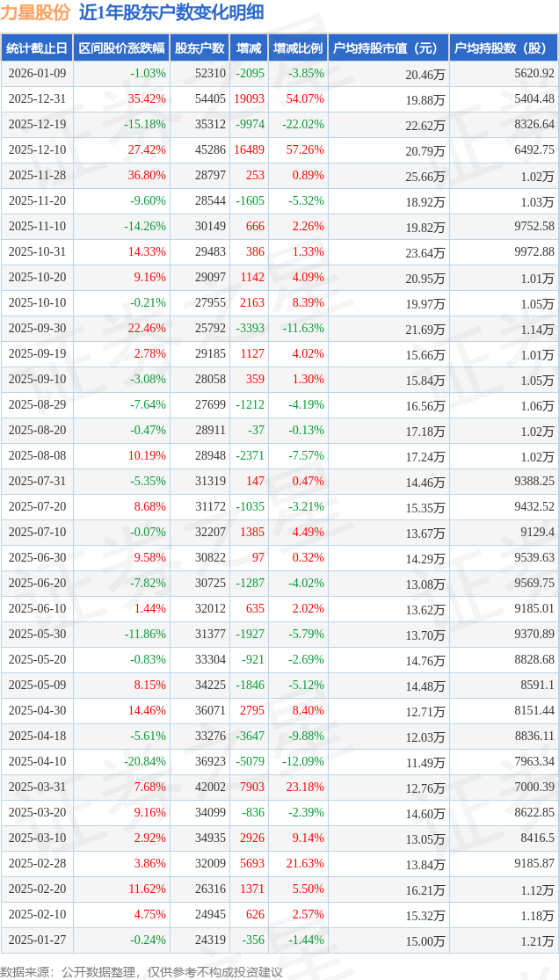
Task: Click the 户均持股市值（元） column header
Action: [388, 48]
